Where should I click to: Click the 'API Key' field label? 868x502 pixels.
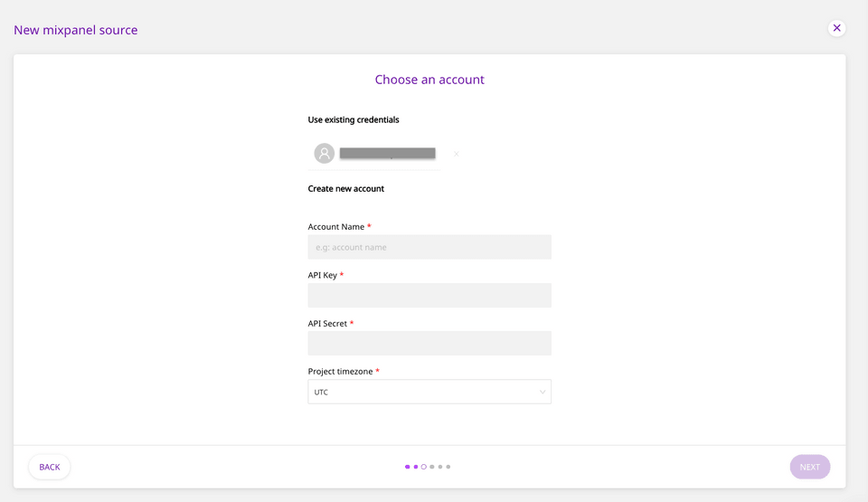point(322,275)
